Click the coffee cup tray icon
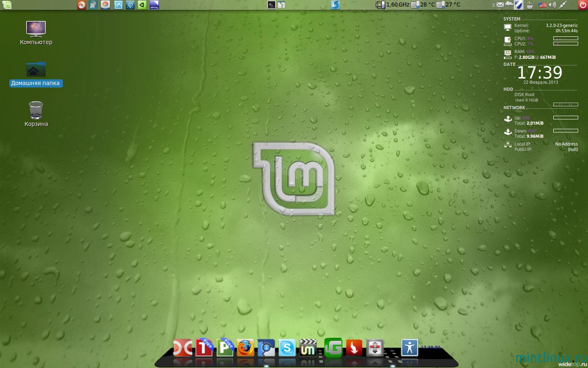This screenshot has width=588, height=368. 530,5
